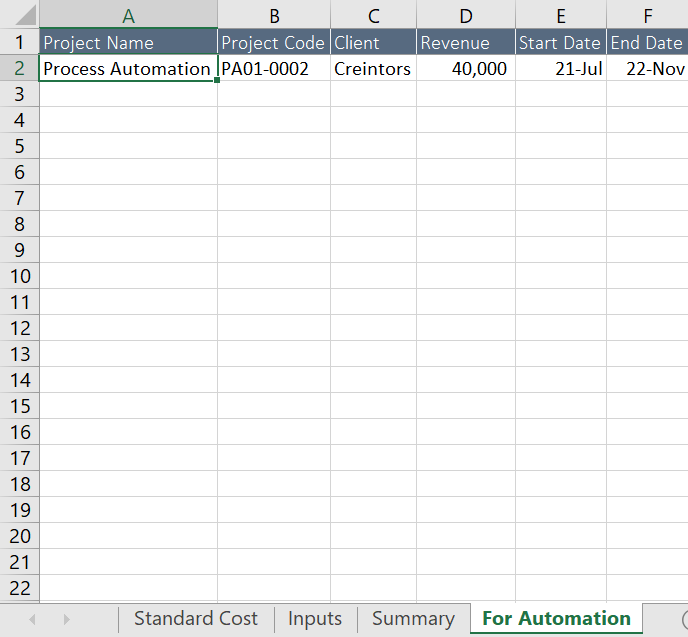The width and height of the screenshot is (688, 637).
Task: Click the Select All corner triangle
Action: click(x=25, y=16)
